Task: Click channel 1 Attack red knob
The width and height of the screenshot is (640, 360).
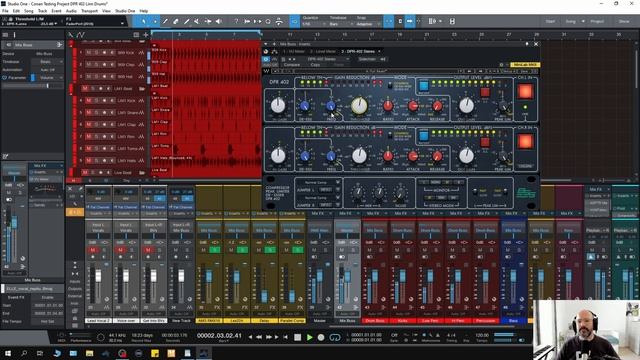Action: click(x=413, y=106)
